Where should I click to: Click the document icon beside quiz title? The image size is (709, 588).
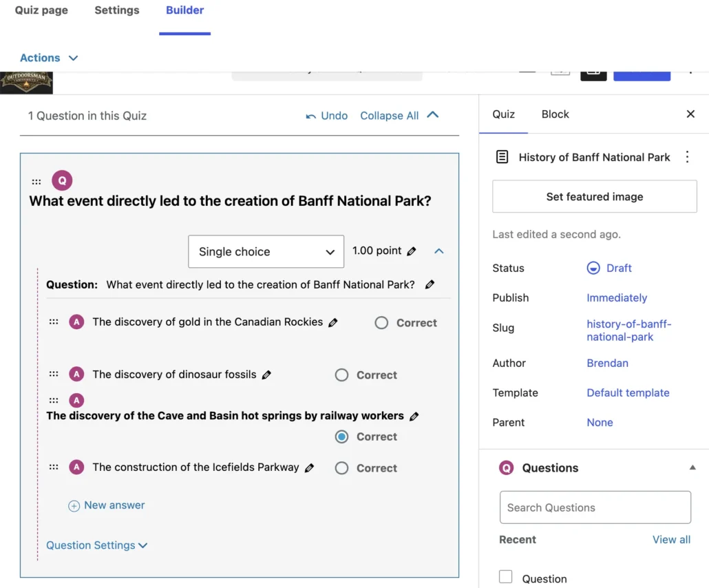point(502,157)
